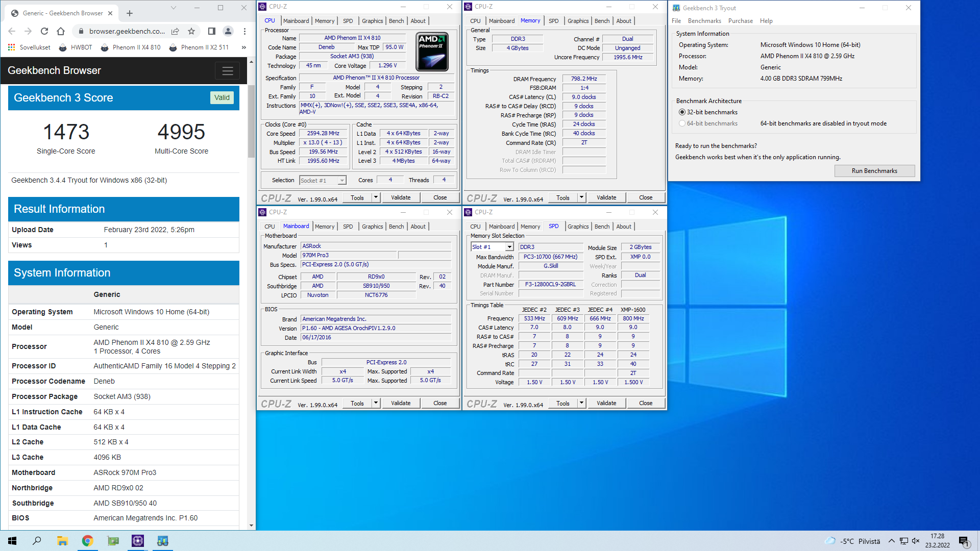Switch to Graphics tab in Memory window

tap(578, 21)
